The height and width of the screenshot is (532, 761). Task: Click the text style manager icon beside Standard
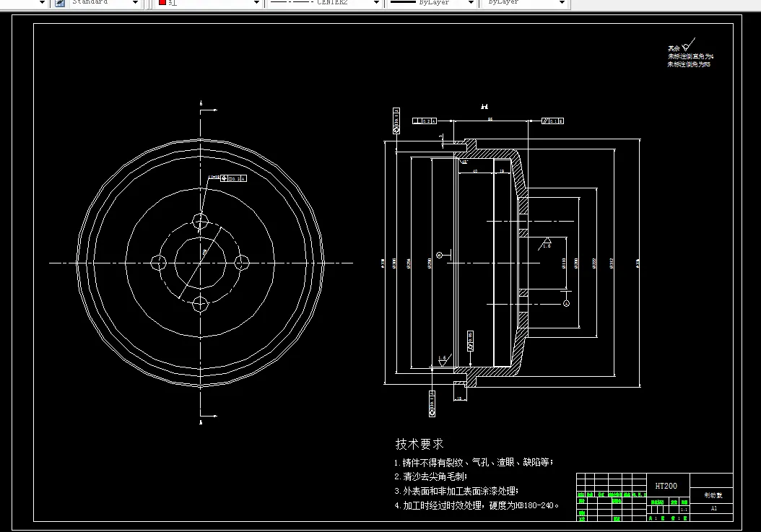[59, 3]
